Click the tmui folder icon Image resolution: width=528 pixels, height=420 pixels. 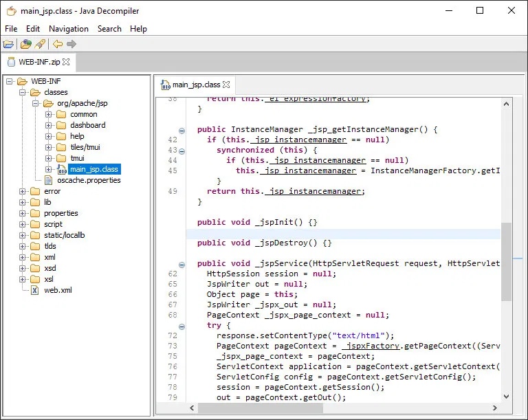click(61, 158)
